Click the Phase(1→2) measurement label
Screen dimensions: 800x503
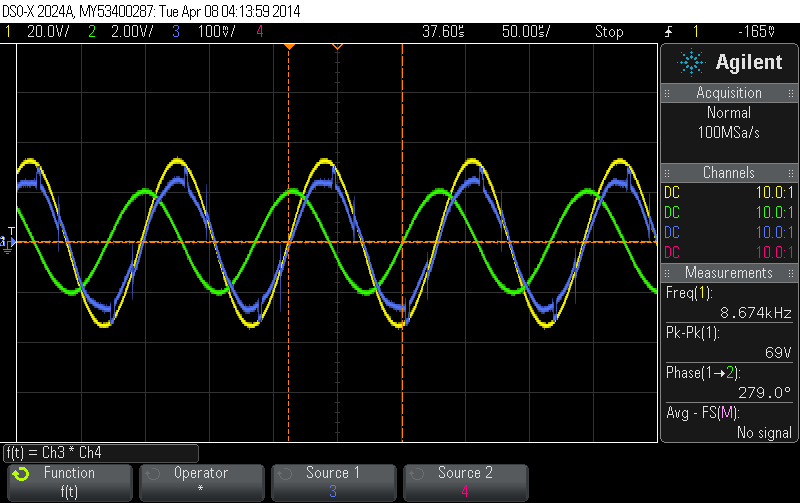[x=703, y=373]
